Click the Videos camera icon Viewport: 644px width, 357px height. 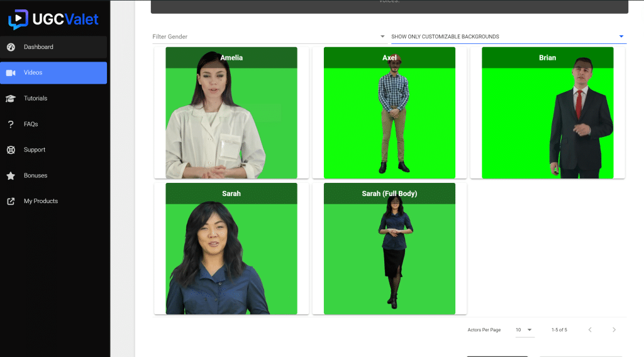[11, 73]
